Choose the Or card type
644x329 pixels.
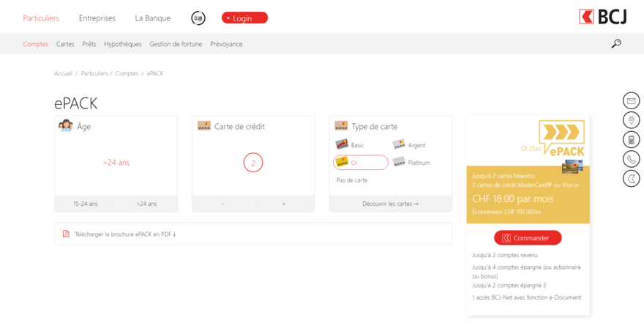[x=361, y=163]
